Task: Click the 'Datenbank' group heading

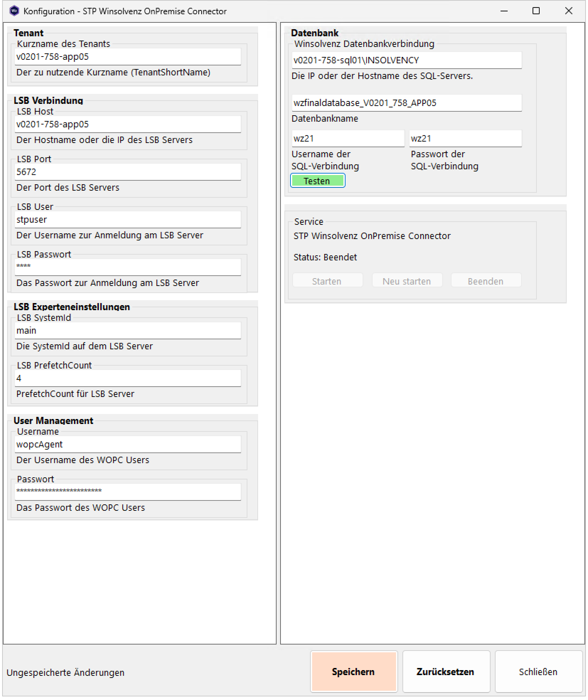Action: (315, 33)
